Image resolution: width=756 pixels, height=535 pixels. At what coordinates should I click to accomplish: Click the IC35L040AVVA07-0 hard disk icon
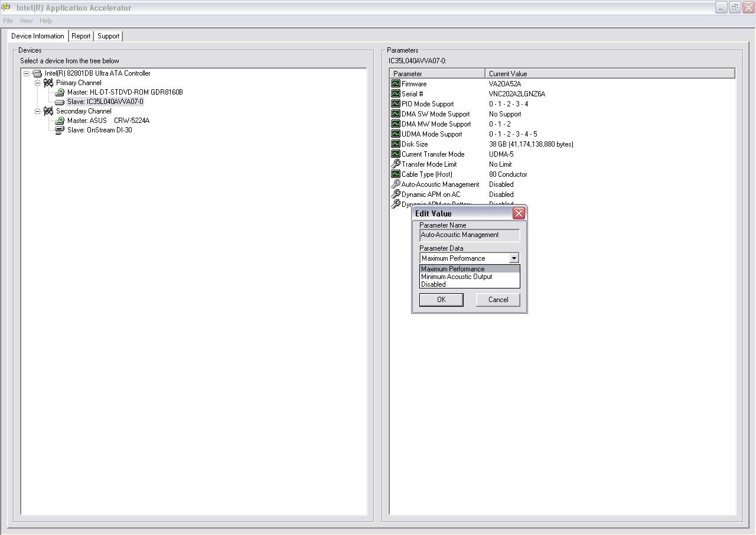coord(60,102)
